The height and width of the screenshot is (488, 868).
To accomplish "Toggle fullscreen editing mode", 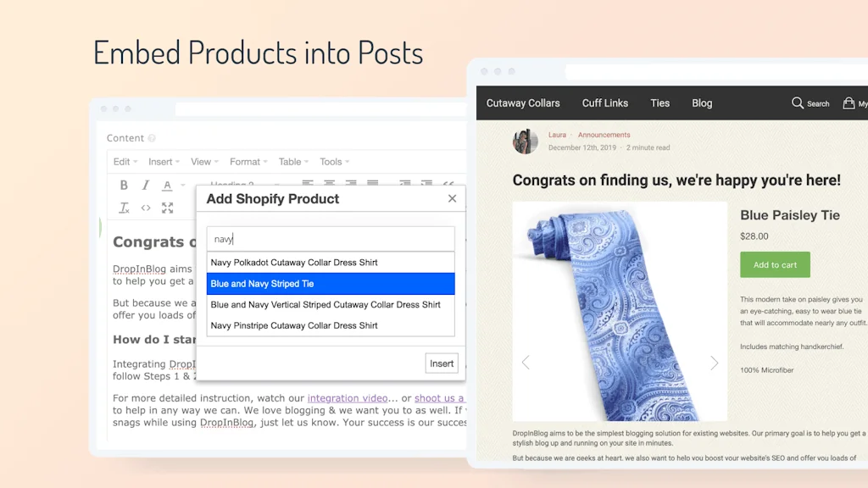I will pos(167,208).
